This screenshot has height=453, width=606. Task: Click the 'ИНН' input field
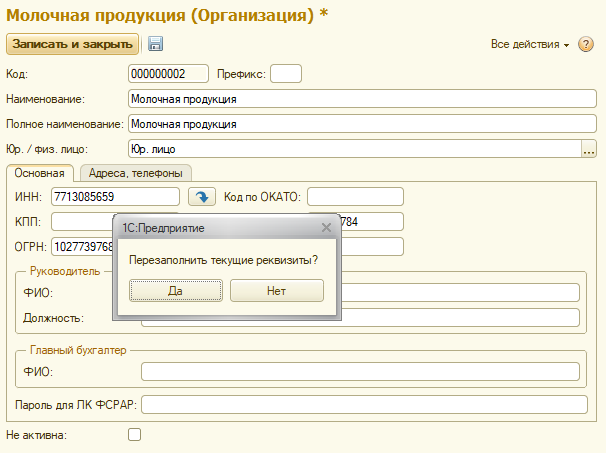(115, 197)
